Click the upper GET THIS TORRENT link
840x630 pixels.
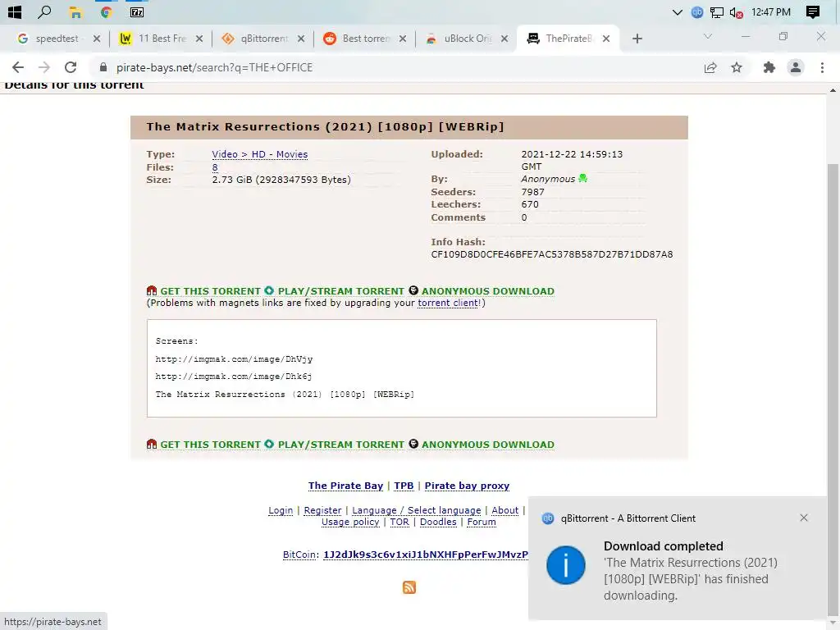point(210,291)
